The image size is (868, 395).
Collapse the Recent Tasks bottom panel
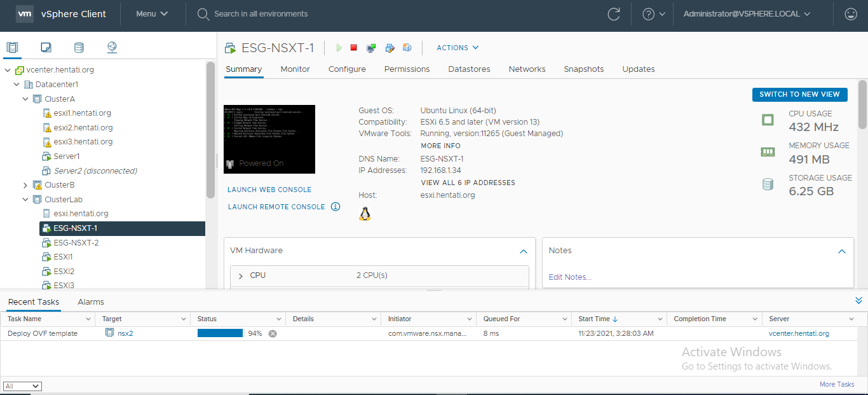click(x=858, y=301)
